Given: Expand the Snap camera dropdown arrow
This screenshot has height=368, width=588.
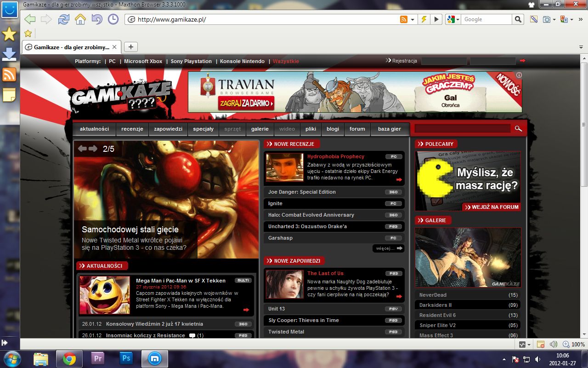Looking at the screenshot, I should click(x=554, y=20).
